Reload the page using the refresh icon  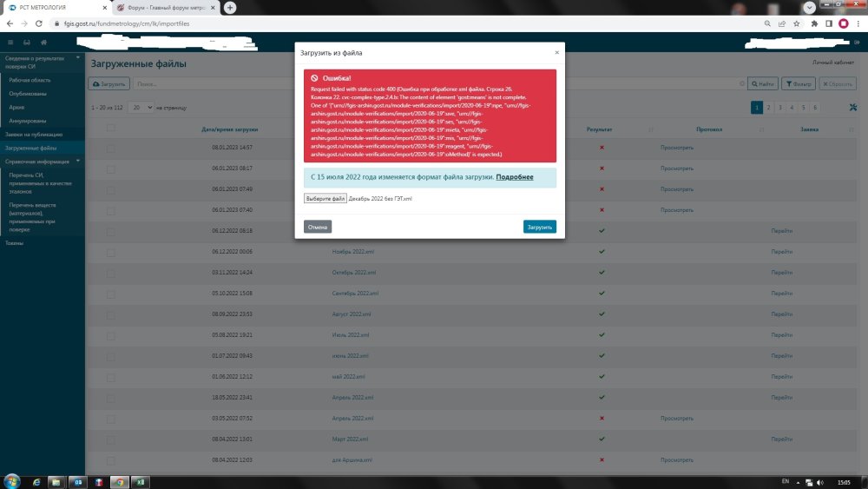[x=41, y=23]
